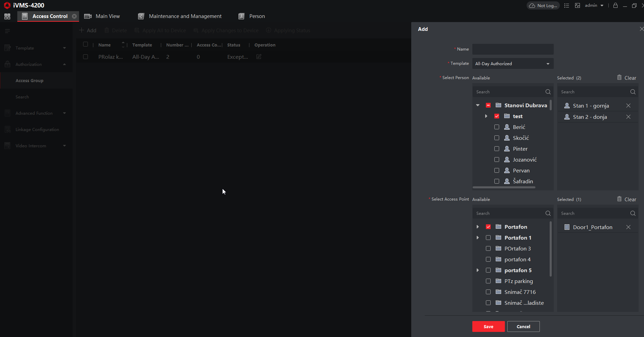Close the Access Control tab
644x337 pixels.
74,16
